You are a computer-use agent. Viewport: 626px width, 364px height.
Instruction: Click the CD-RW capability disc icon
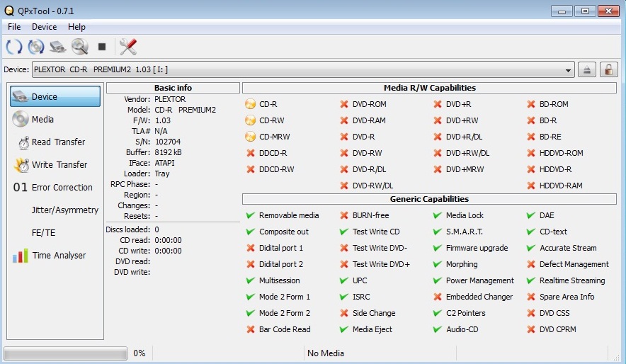(x=250, y=120)
